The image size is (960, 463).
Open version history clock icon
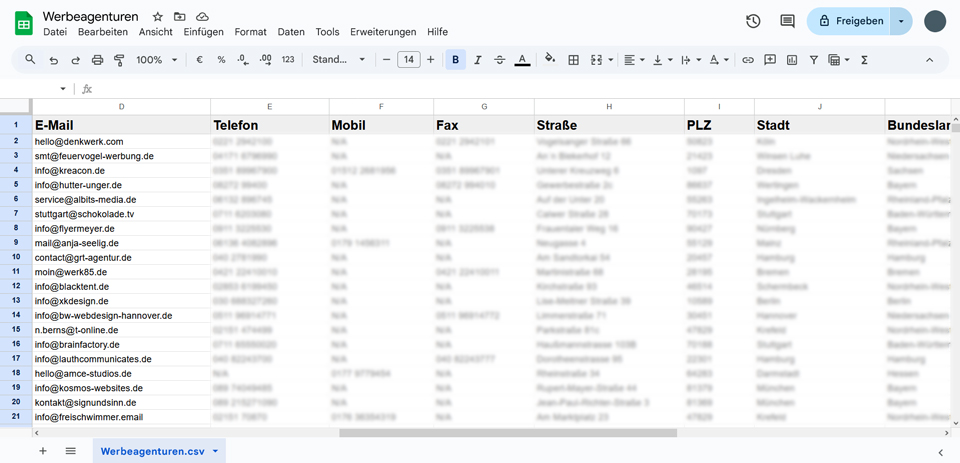753,21
